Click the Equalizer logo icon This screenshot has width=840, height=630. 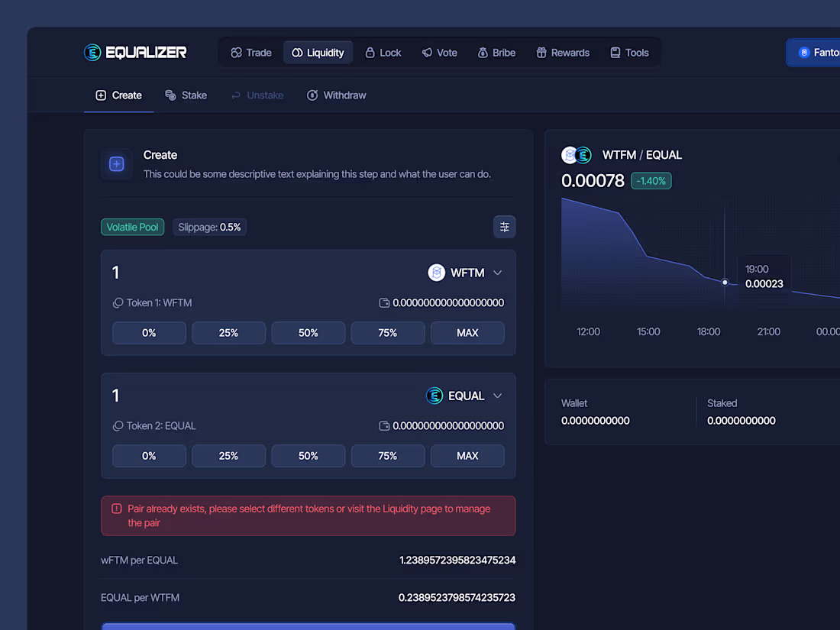coord(92,52)
